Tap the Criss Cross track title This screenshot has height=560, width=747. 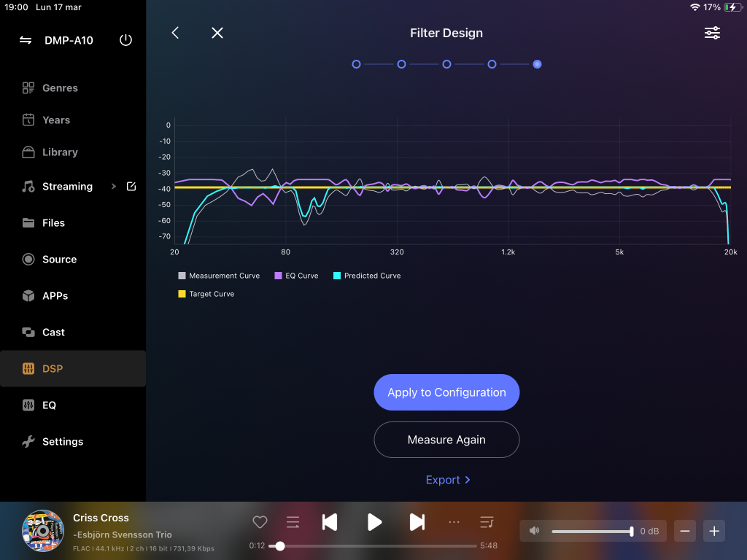[x=101, y=518]
